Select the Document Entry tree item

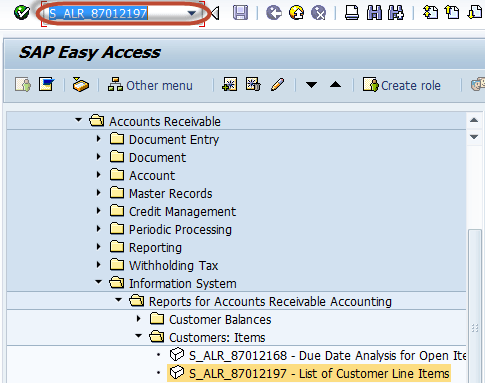point(174,139)
